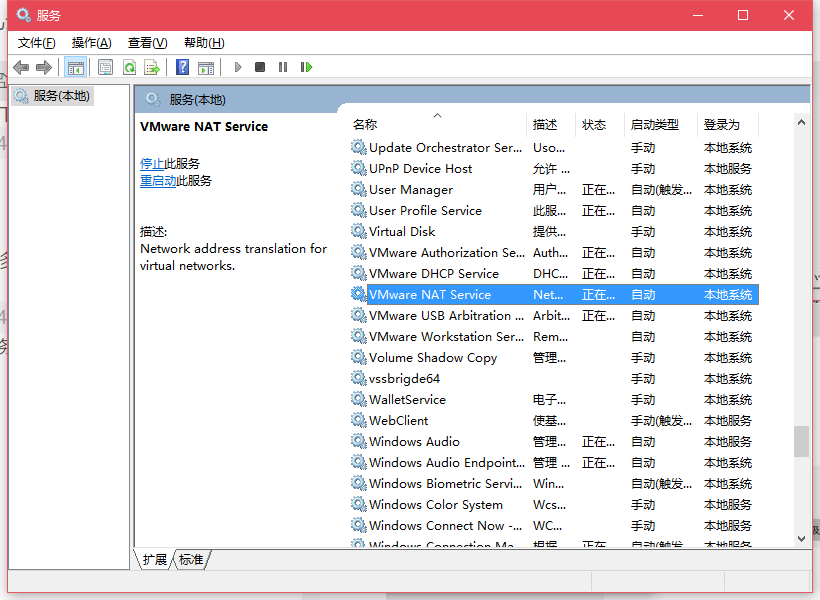Screen dimensions: 820x600
Task: Sort by 描述 column header
Action: 551,124
